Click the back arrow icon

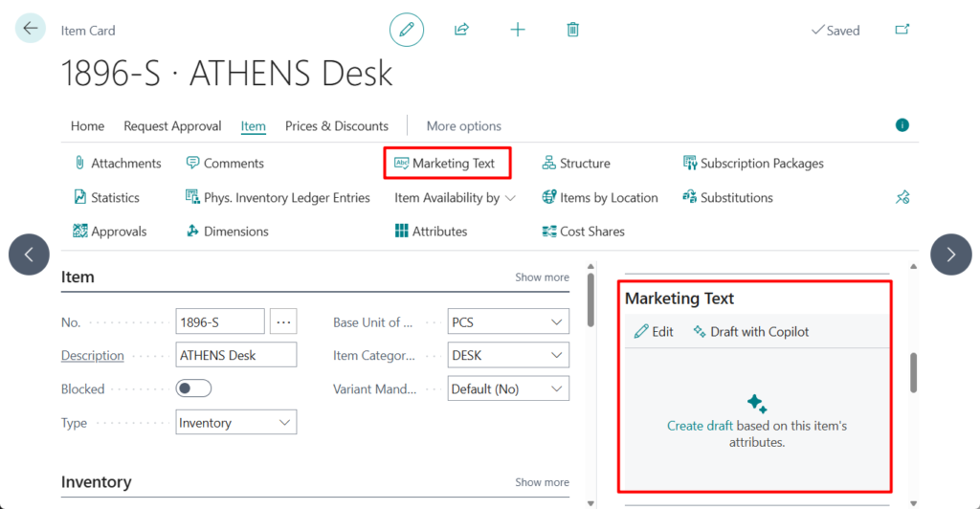(x=31, y=29)
